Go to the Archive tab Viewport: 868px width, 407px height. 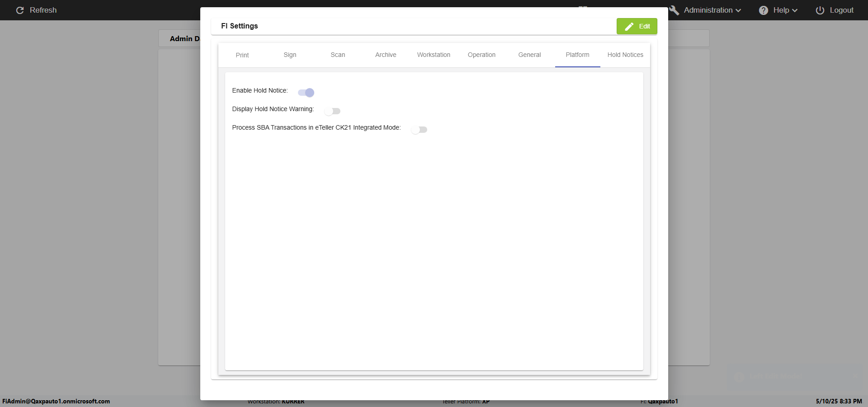coord(386,55)
